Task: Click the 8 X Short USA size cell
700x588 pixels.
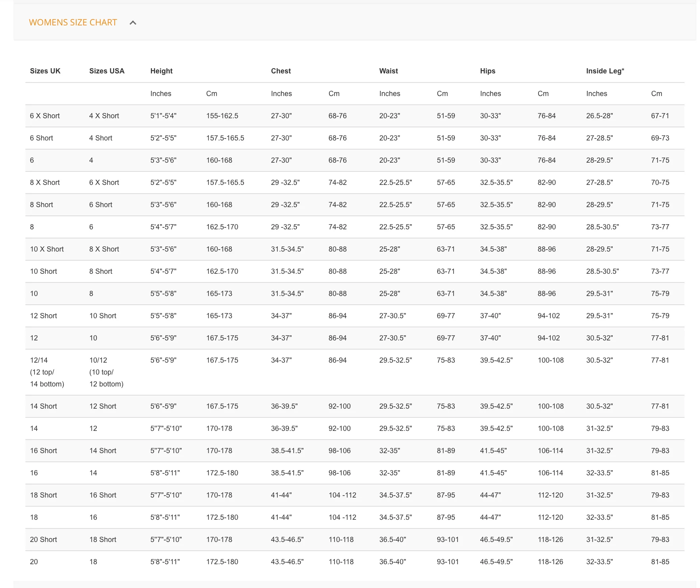Action: coord(104,249)
